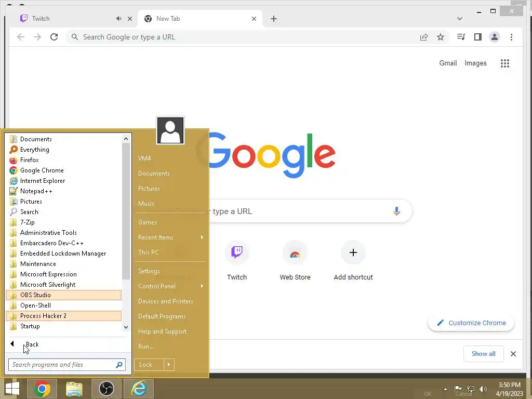Click the share page icon in address bar
Viewport: 532px width, 399px height.
click(x=424, y=37)
